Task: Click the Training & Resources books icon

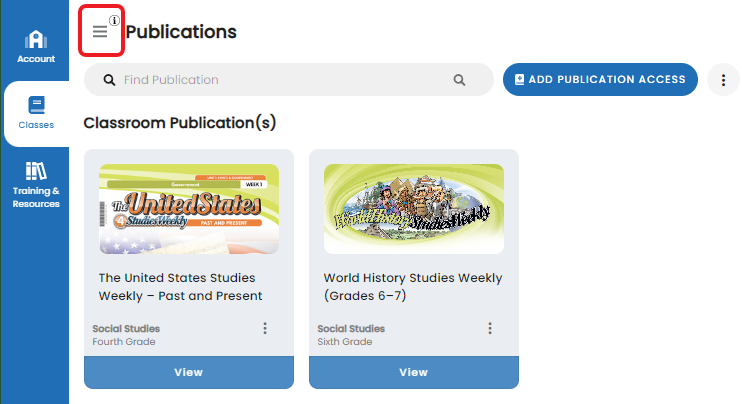Action: (36, 170)
